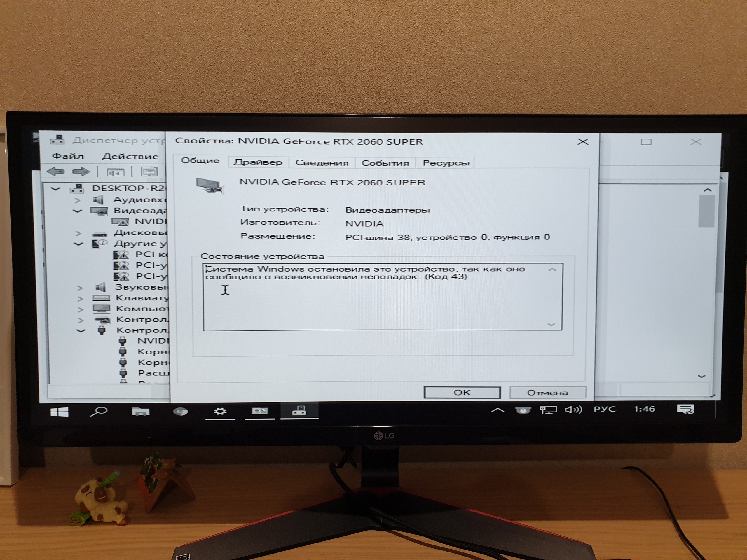Collapse the Видеоадаптеры tree node
Screen dimensions: 747x560
78,211
